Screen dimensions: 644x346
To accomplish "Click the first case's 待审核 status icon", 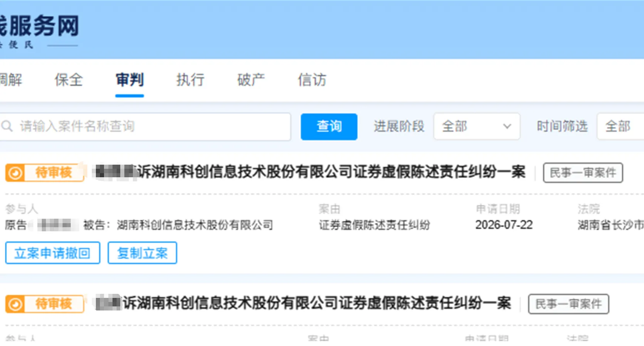I will pos(16,173).
